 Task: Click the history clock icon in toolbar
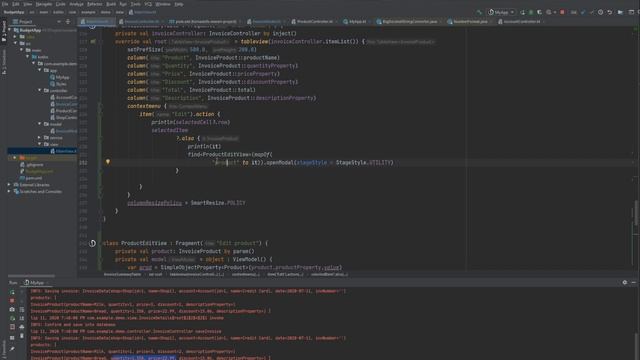(x=600, y=12)
